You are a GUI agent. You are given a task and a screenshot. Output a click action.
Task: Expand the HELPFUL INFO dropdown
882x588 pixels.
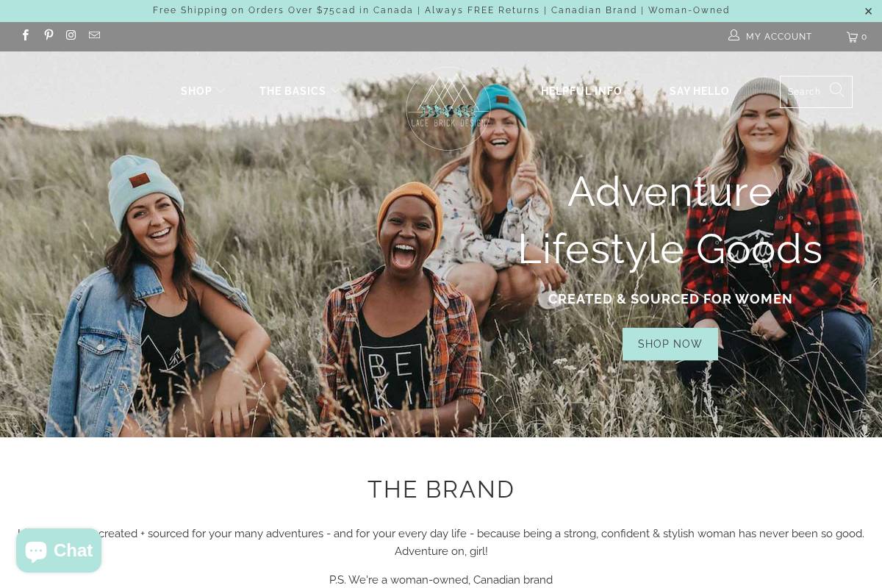588,91
